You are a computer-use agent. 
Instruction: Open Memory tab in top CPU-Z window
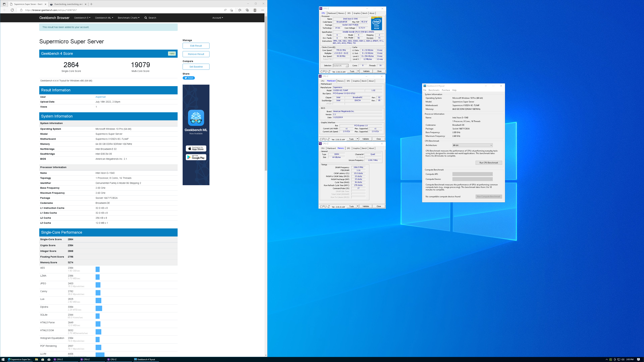[341, 13]
